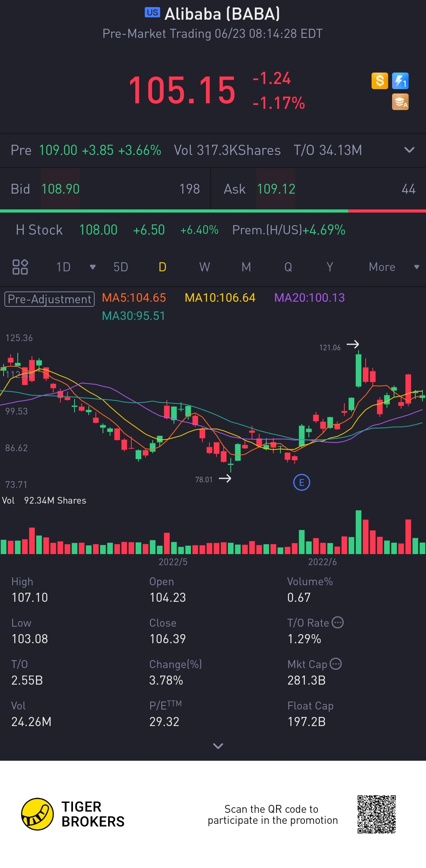Tap the High value 107.10
The width and height of the screenshot is (426, 868).
[30, 597]
